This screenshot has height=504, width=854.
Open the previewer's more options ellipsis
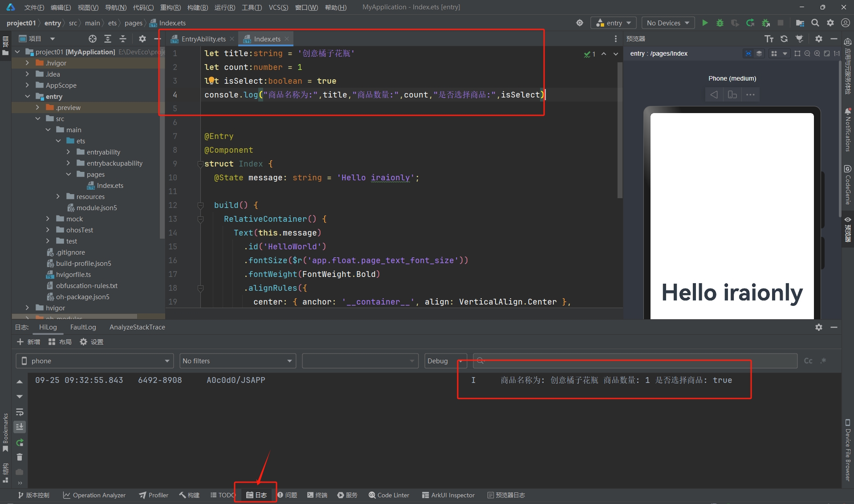[x=750, y=94]
